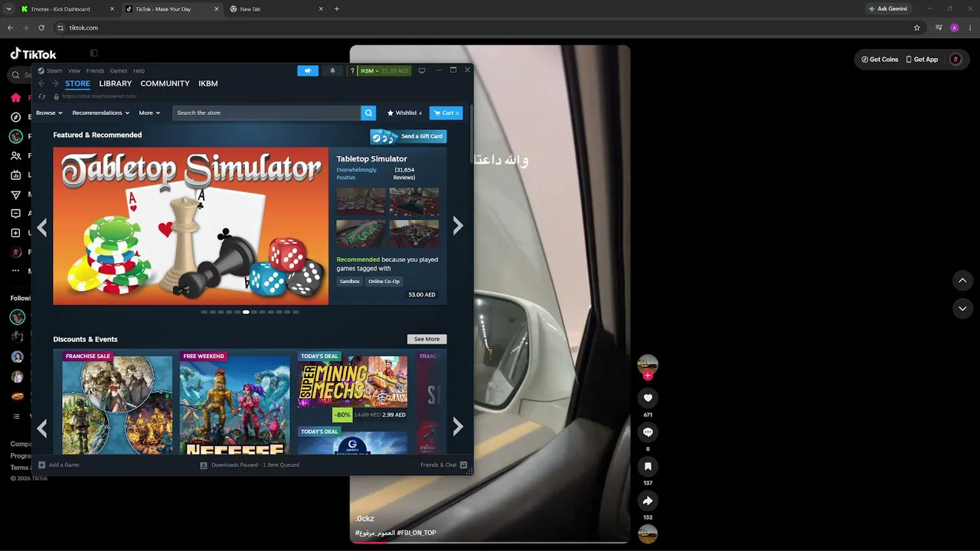Open the Games menu in Steam
The image size is (980, 551).
119,71
